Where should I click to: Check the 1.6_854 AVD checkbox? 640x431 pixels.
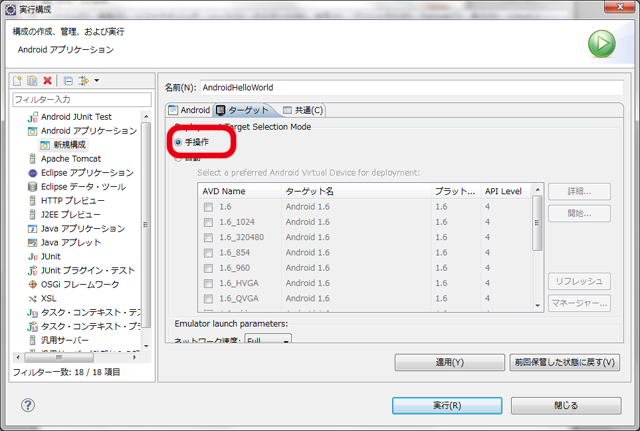pyautogui.click(x=209, y=253)
